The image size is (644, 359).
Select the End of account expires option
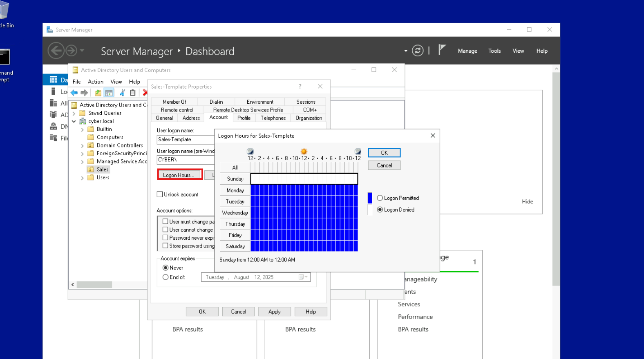(165, 277)
